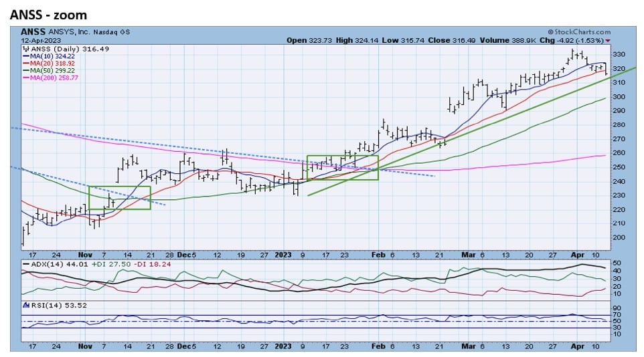Viewport: 644px width, 357px height.
Task: Click the 'ANSS - zoom' heading
Action: [x=48, y=15]
